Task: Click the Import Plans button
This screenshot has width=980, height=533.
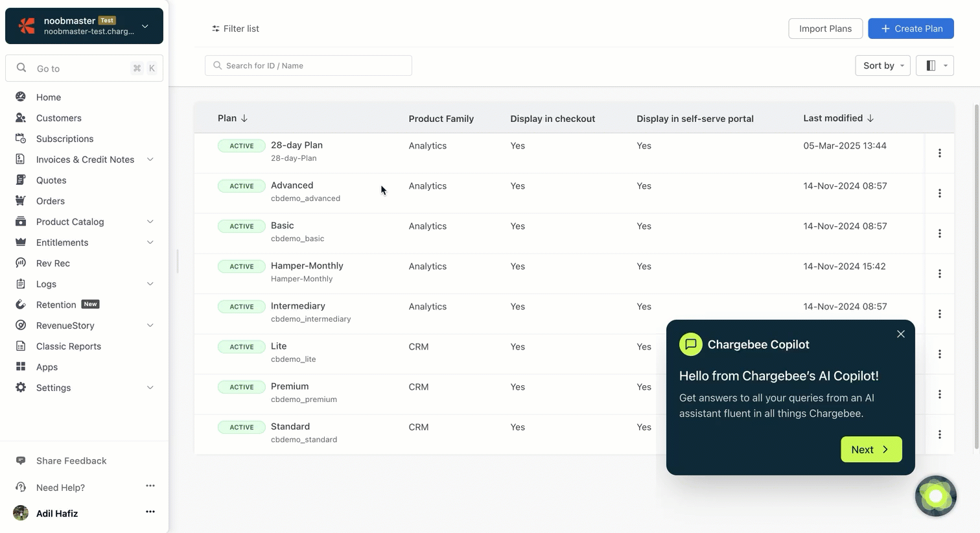Action: click(825, 29)
